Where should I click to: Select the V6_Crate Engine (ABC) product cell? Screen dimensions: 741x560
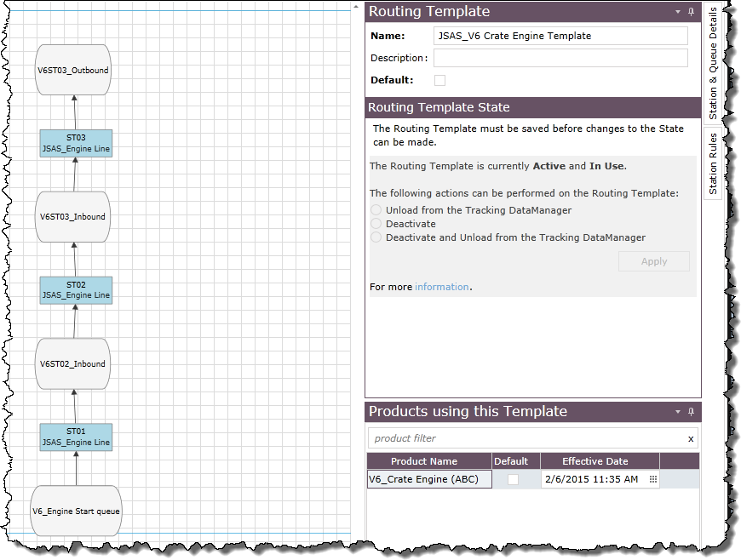click(429, 479)
